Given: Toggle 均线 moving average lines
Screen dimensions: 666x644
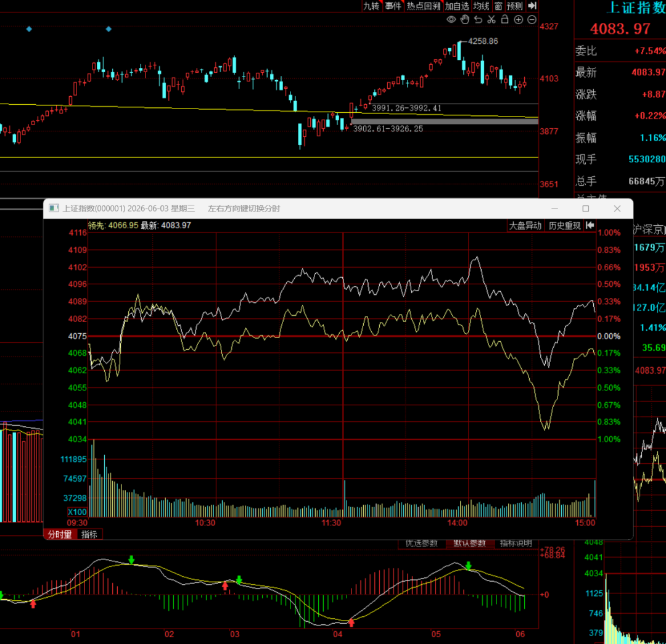Looking at the screenshot, I should coord(481,6).
